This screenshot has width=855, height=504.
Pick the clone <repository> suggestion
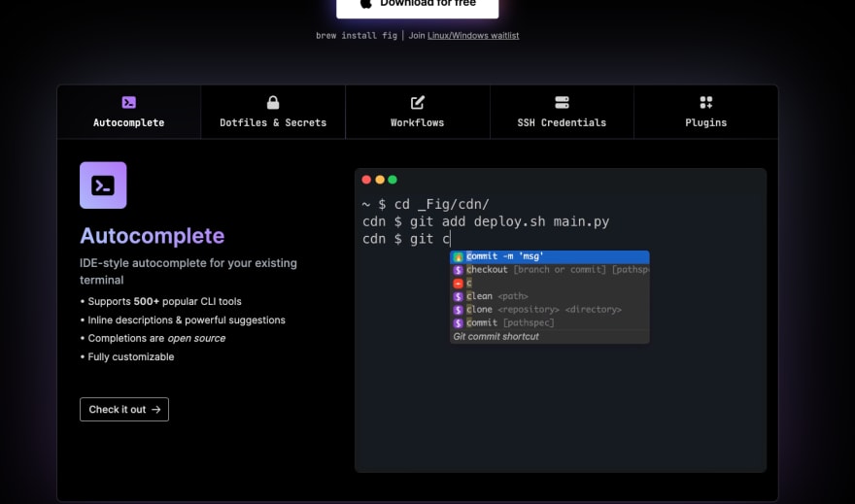pos(550,310)
